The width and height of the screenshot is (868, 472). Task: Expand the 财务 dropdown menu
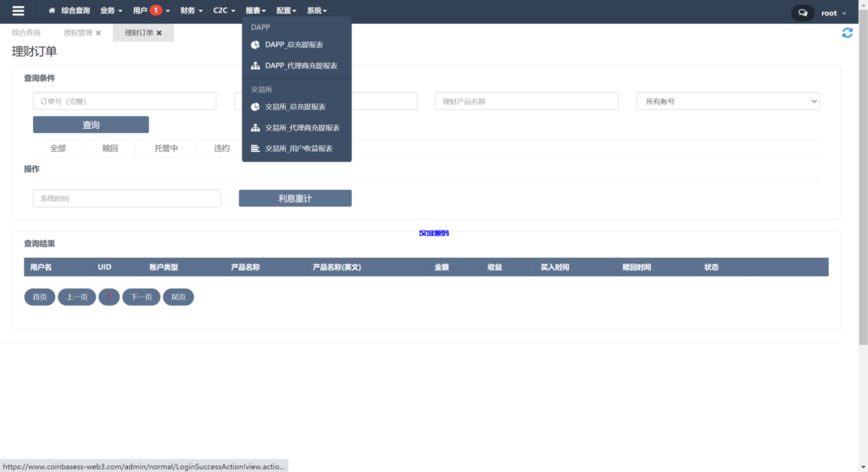coord(191,10)
